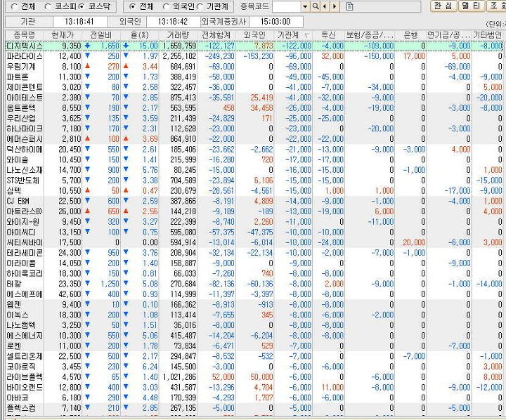Select the 파라다이스 stock row
This screenshot has height=420, width=506.
pos(254,56)
